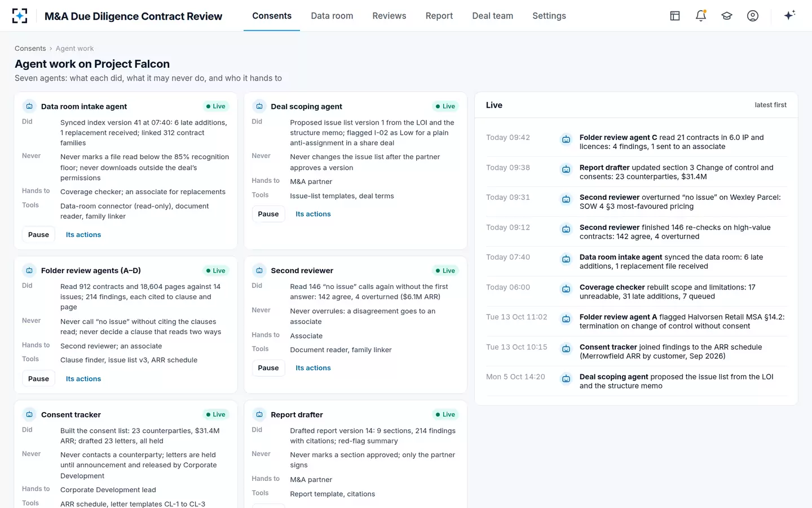The image size is (812, 508).
Task: Go to Consents breadcrumb
Action: click(30, 49)
